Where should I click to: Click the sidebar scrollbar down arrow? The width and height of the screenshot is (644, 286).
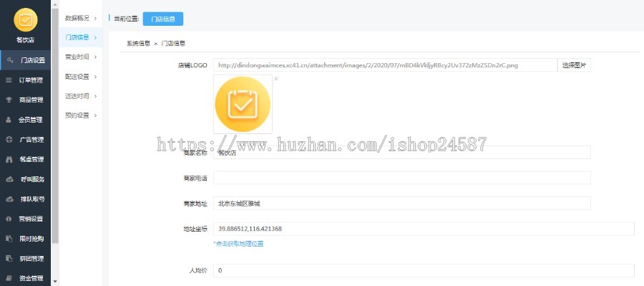(55, 282)
